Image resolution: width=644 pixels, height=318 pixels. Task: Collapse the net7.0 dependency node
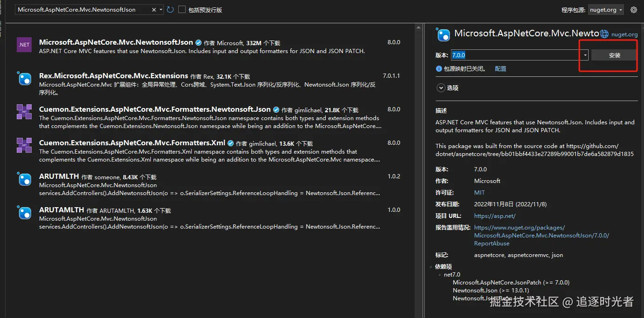pos(440,275)
